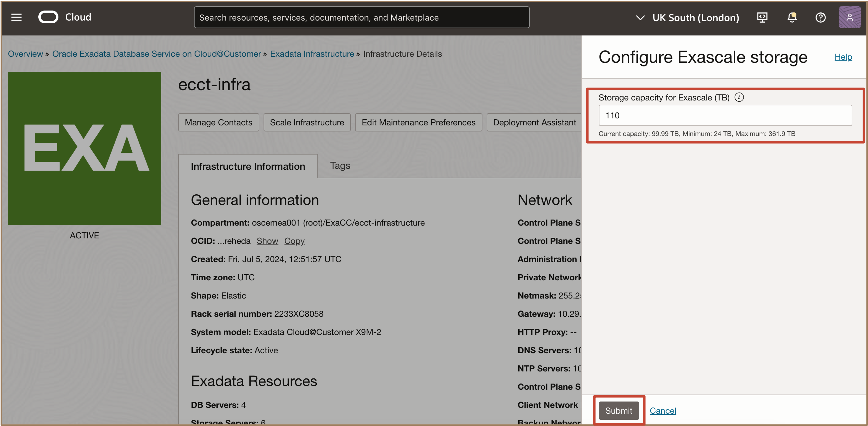Show the full OCID value

[267, 241]
